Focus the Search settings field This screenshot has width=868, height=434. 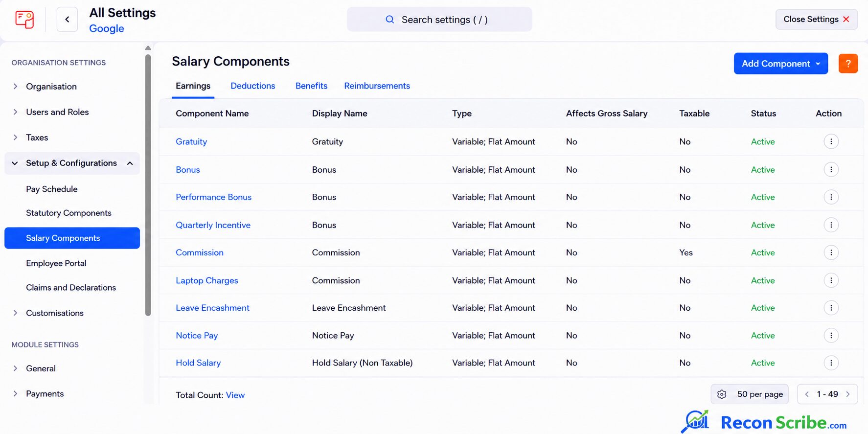(439, 20)
